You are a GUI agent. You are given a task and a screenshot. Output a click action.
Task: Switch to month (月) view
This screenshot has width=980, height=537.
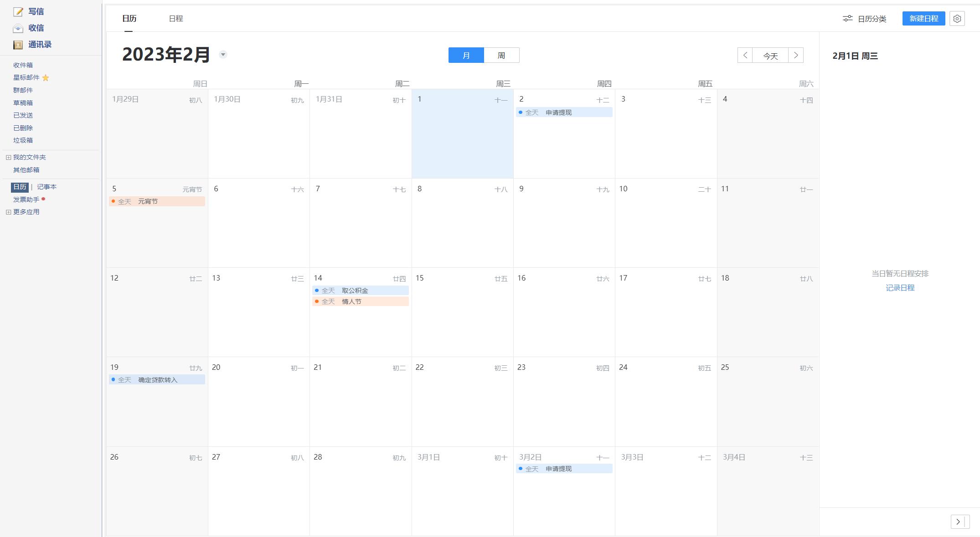[x=466, y=56]
